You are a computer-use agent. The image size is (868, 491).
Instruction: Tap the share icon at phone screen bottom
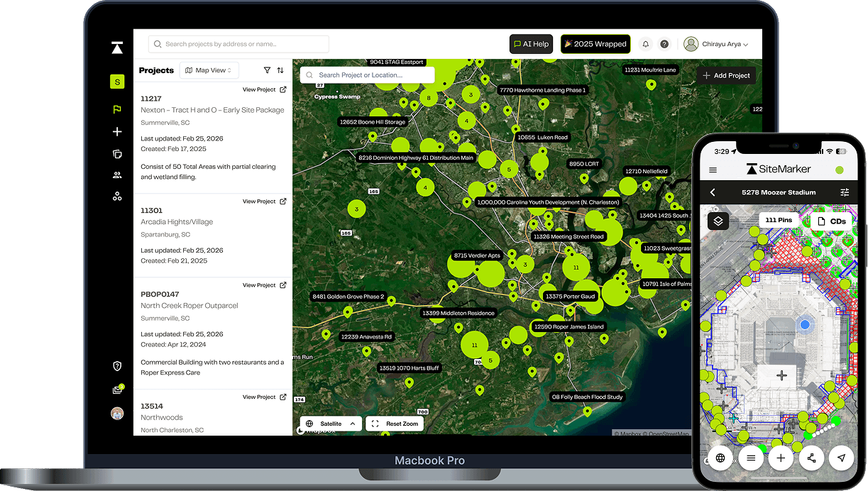point(811,458)
